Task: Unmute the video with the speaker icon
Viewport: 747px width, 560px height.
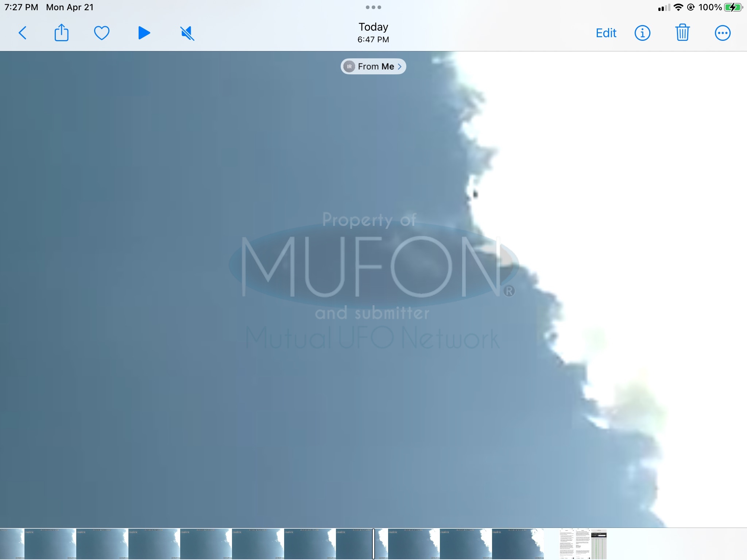Action: [187, 33]
